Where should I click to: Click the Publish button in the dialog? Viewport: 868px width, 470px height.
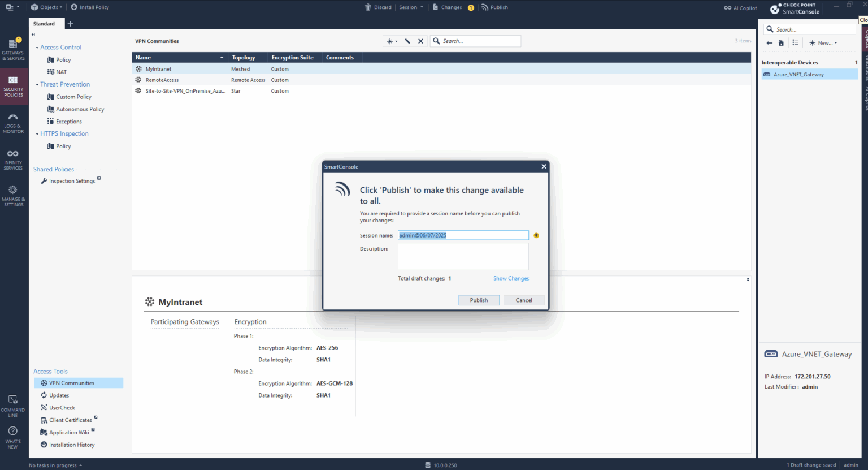479,300
